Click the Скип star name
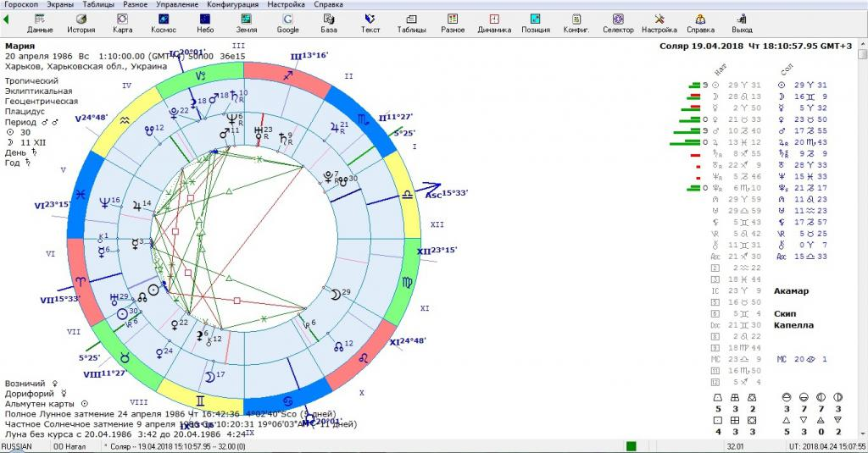This screenshot has height=453, width=868. pos(785,313)
